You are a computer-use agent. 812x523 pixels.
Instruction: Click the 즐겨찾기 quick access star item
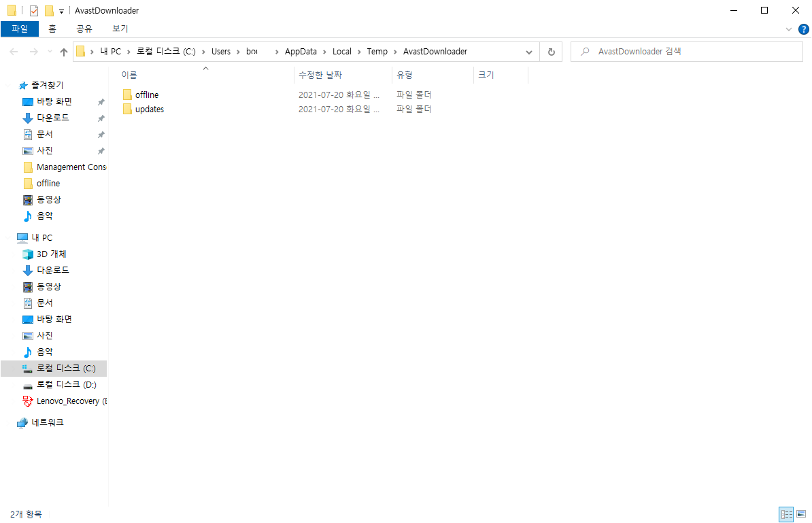pos(41,85)
